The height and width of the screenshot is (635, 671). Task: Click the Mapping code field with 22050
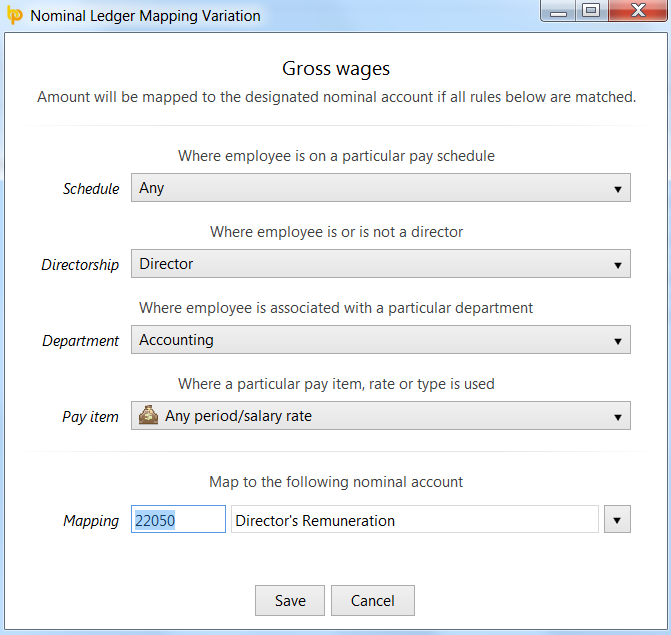point(178,519)
